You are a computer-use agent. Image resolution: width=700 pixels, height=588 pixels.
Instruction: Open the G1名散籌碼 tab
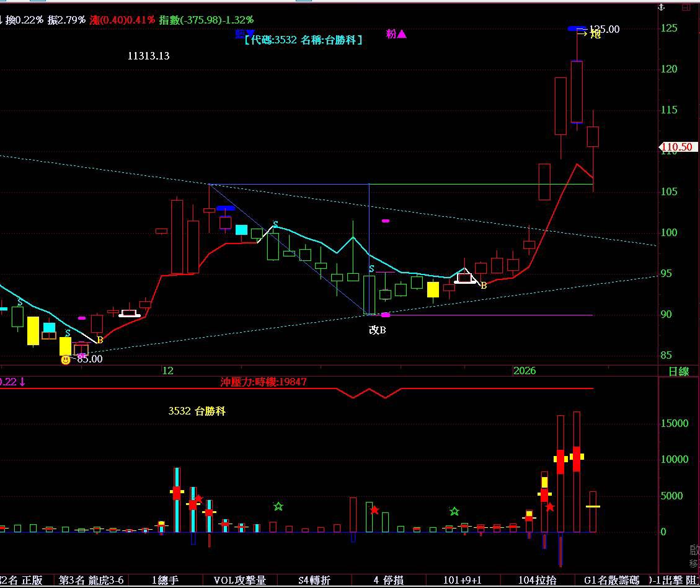611,580
